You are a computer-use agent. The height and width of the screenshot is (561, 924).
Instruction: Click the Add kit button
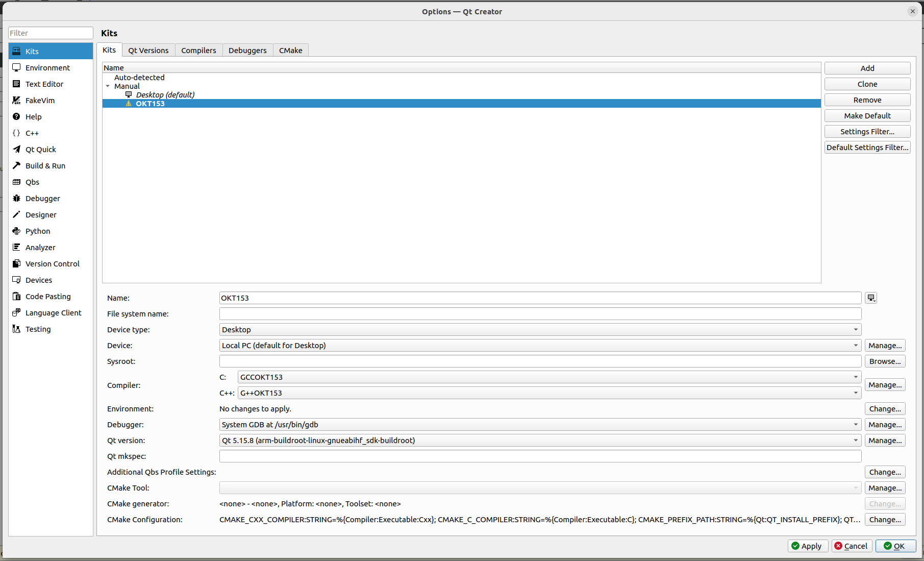[867, 68]
